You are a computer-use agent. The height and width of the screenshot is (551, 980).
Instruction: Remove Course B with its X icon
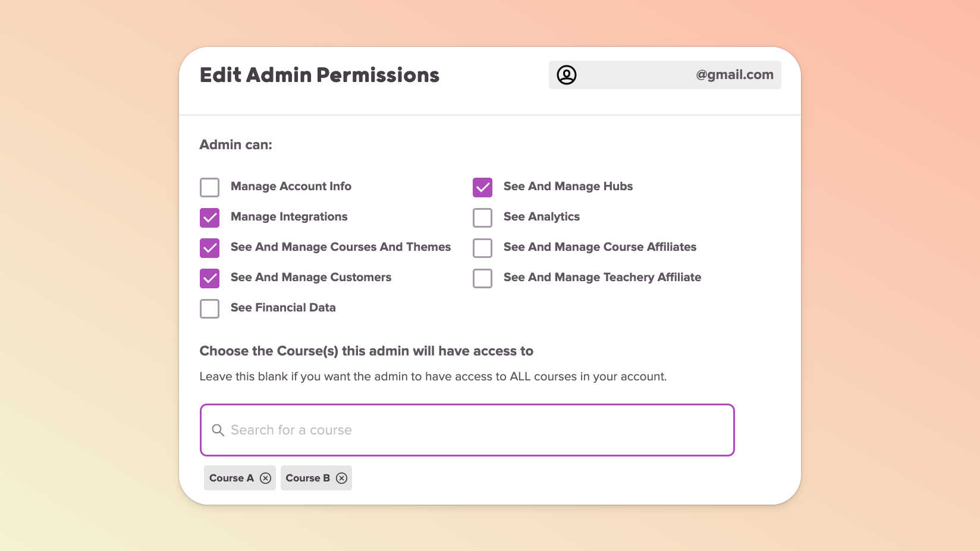(341, 478)
